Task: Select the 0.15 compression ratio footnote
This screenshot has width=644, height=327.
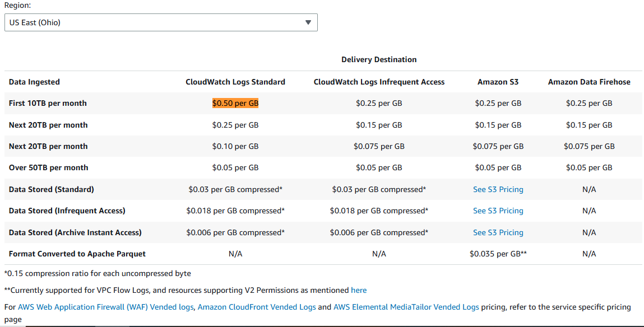Action: pyautogui.click(x=98, y=273)
